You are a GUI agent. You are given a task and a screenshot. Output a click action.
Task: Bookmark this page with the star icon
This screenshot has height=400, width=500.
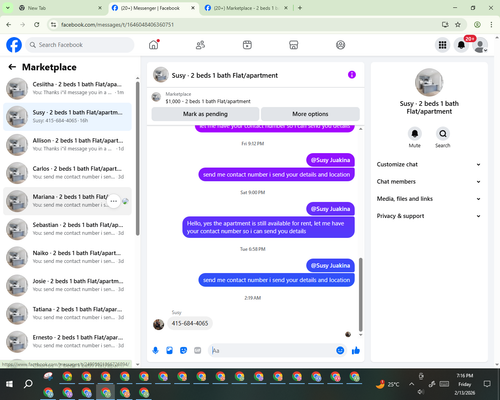pos(458,25)
